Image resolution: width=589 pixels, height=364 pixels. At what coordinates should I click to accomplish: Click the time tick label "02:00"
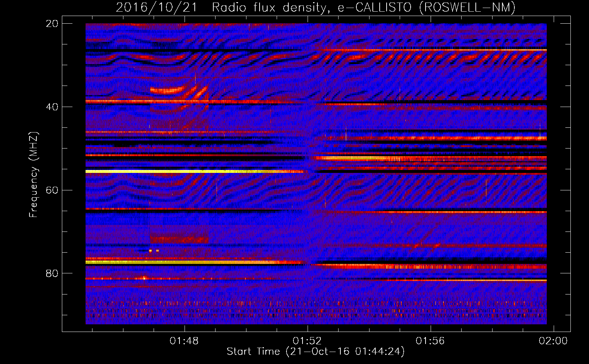(x=553, y=341)
